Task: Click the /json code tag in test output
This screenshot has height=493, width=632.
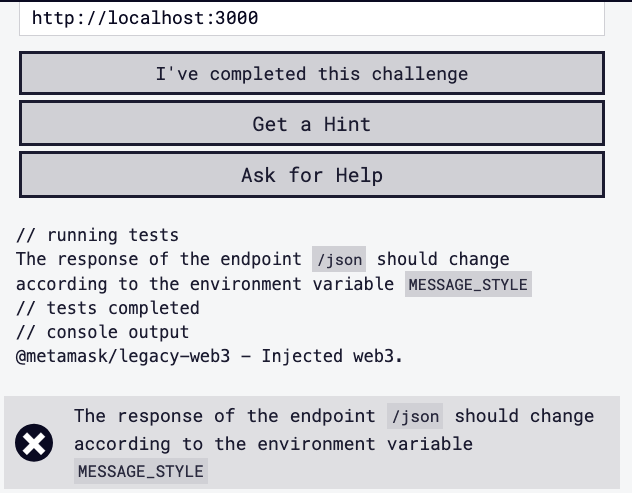Action: [x=339, y=260]
